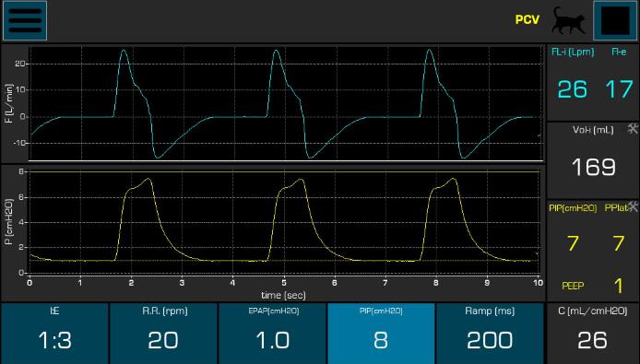The height and width of the screenshot is (364, 640).
Task: Select the PCV mode label
Action: [x=527, y=20]
